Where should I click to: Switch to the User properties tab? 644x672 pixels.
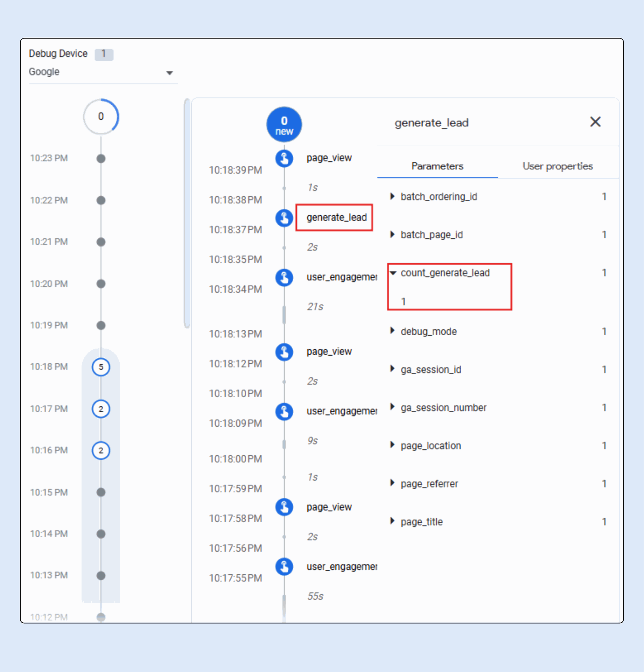click(557, 166)
